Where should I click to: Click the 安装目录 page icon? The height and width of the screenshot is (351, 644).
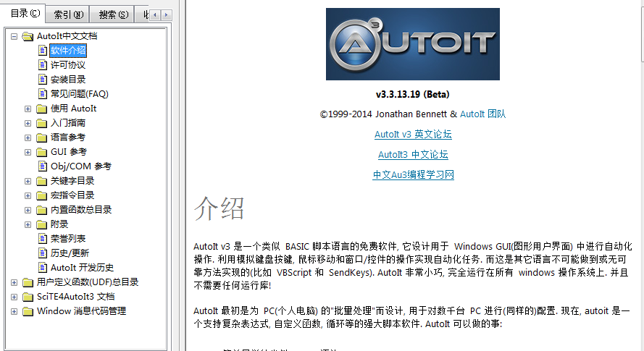(x=43, y=79)
